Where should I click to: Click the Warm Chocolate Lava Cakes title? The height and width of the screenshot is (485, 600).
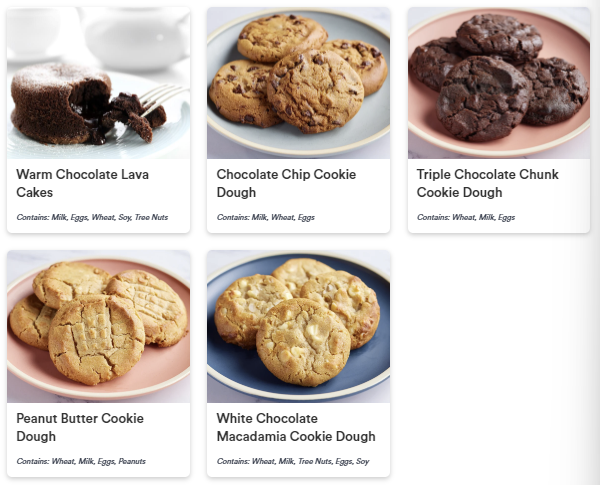coord(82,183)
